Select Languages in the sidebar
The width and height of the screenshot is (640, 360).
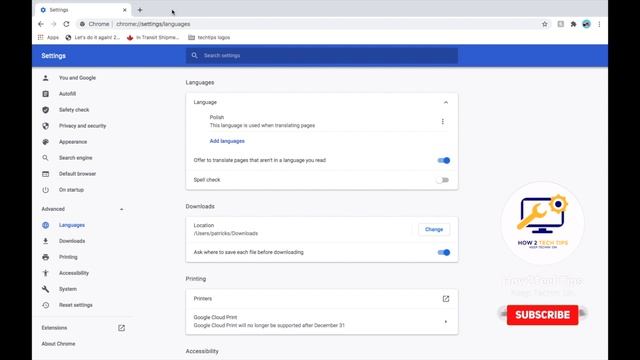point(72,225)
